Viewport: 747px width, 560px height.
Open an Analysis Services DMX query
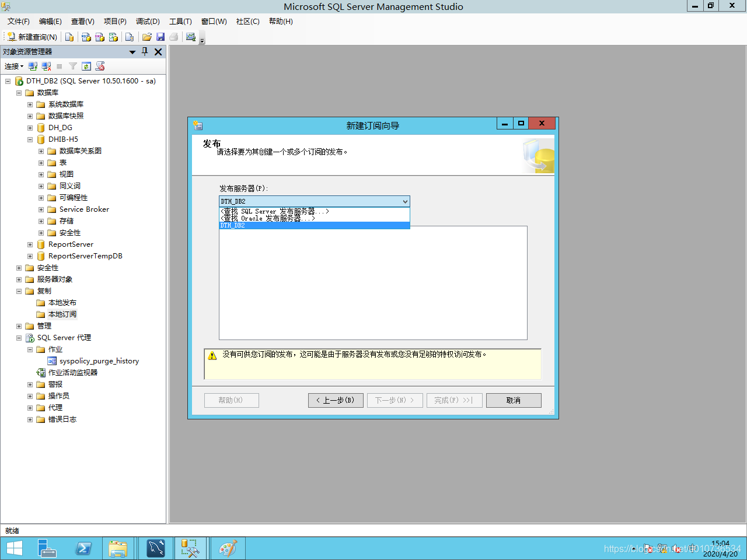100,37
